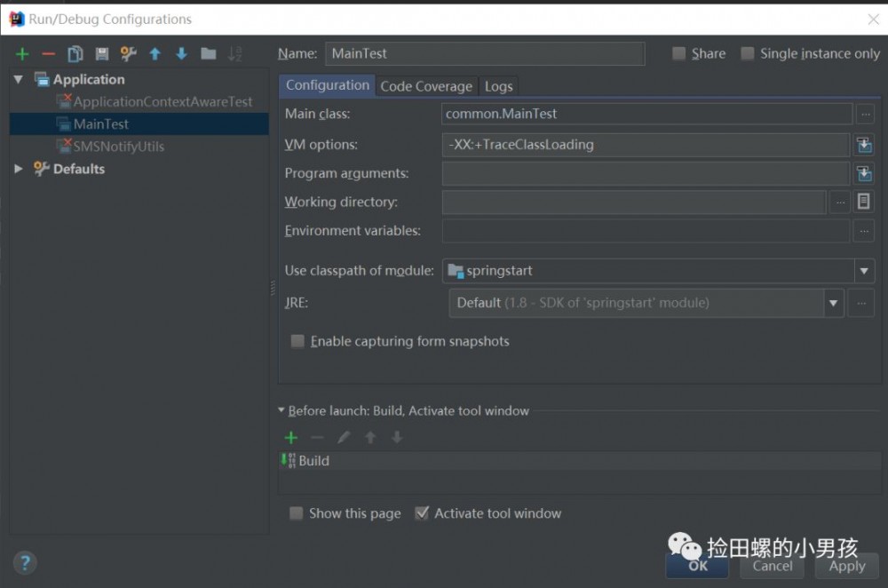Focus the Name input field
The width and height of the screenshot is (888, 588).
point(485,54)
